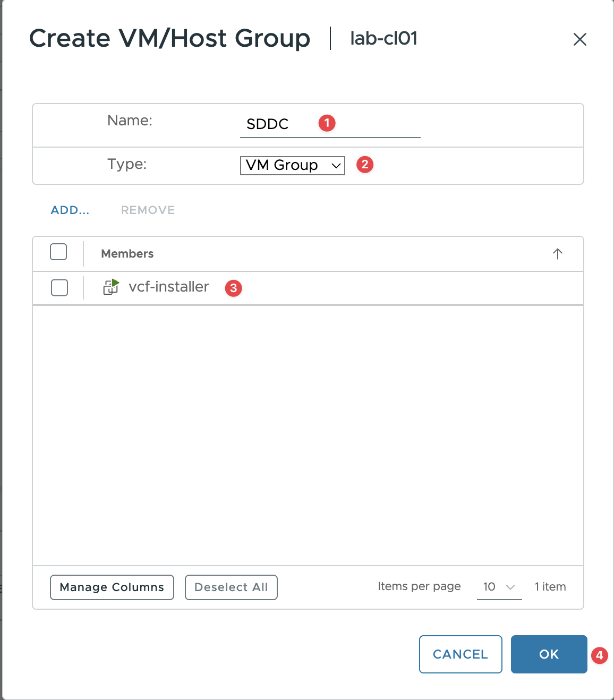
Task: Select the vcf-installer member row text
Action: tap(169, 287)
